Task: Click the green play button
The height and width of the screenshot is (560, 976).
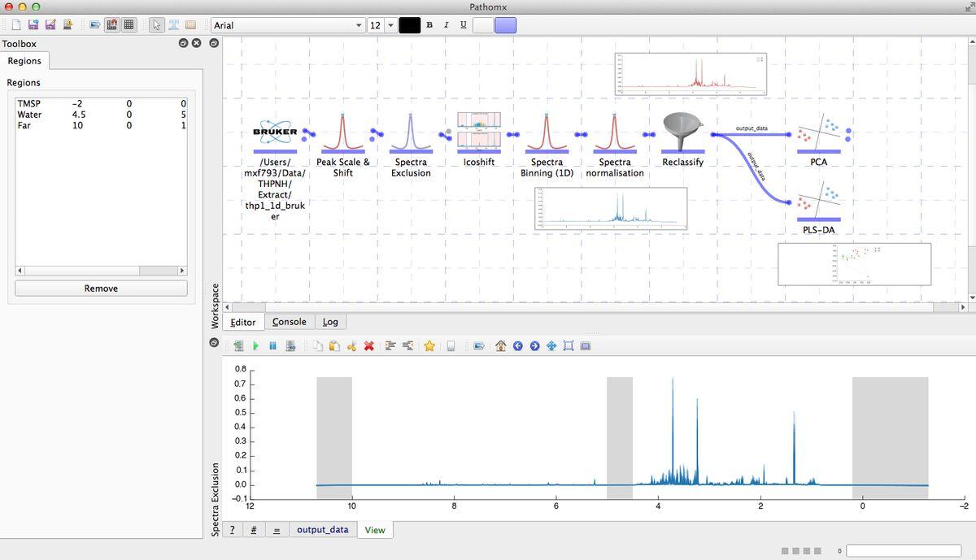Action: [x=255, y=346]
